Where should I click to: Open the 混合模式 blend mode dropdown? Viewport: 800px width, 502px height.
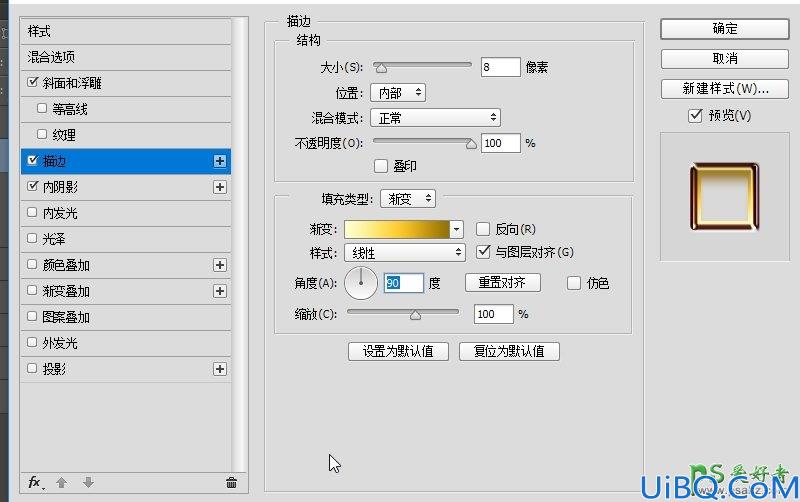(x=435, y=118)
